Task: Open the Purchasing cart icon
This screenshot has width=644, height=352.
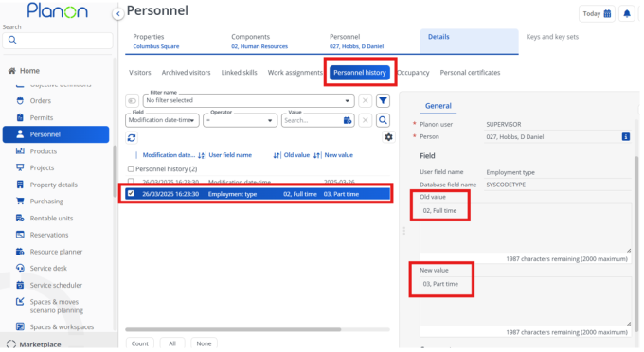Action: point(20,201)
